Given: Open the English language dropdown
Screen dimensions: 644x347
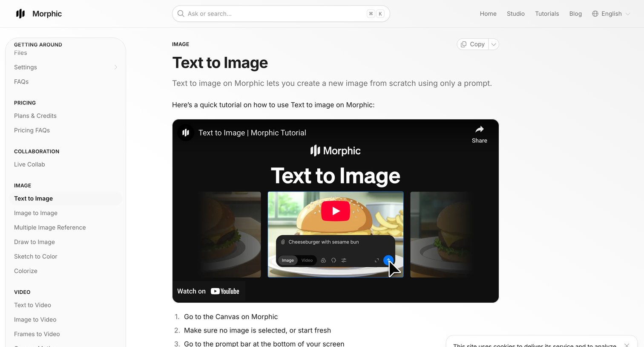Looking at the screenshot, I should coord(611,14).
